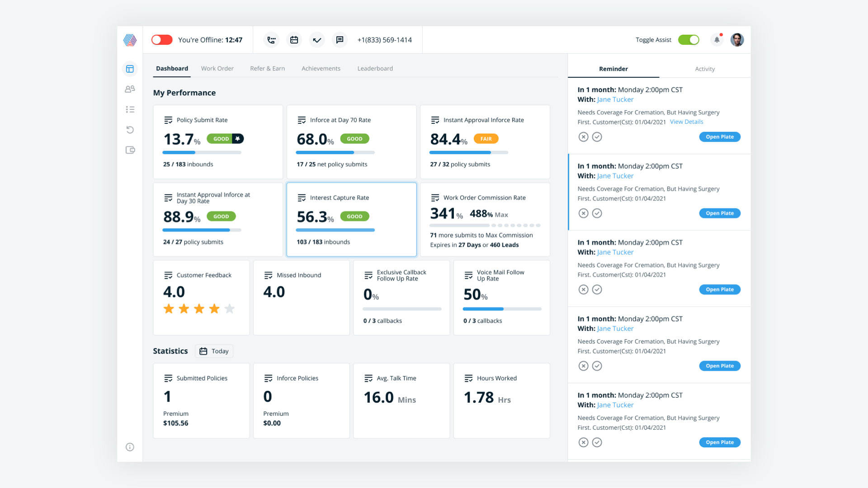Image resolution: width=868 pixels, height=488 pixels.
Task: Open contacts icon in left sidebar
Action: point(130,89)
